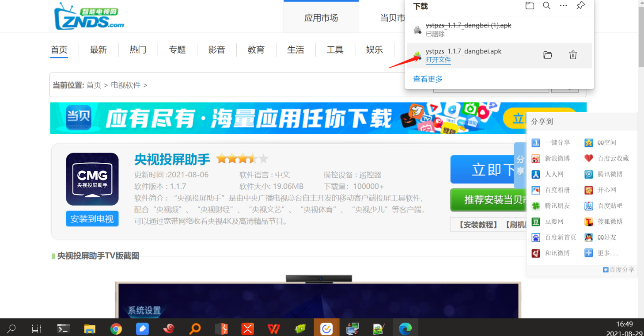Click the deleted ystpzs_1.1.7_dangbei (1).apk entry
Screen dimensions: 644x336
pos(499,30)
